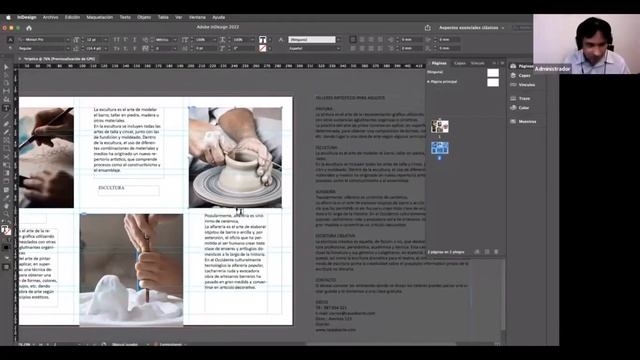640x360 pixels.
Task: Toggle Small Caps formatting
Action: [x=116, y=48]
